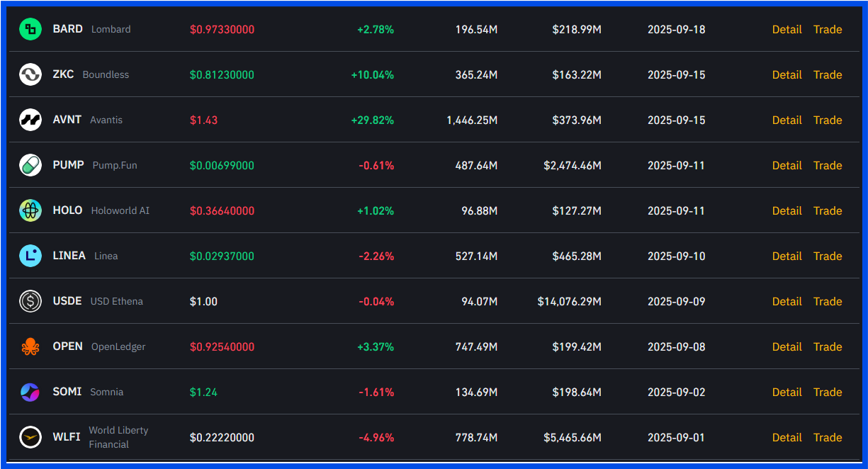The height and width of the screenshot is (469, 868).
Task: Select the AVNT ticker text
Action: pyautogui.click(x=67, y=120)
